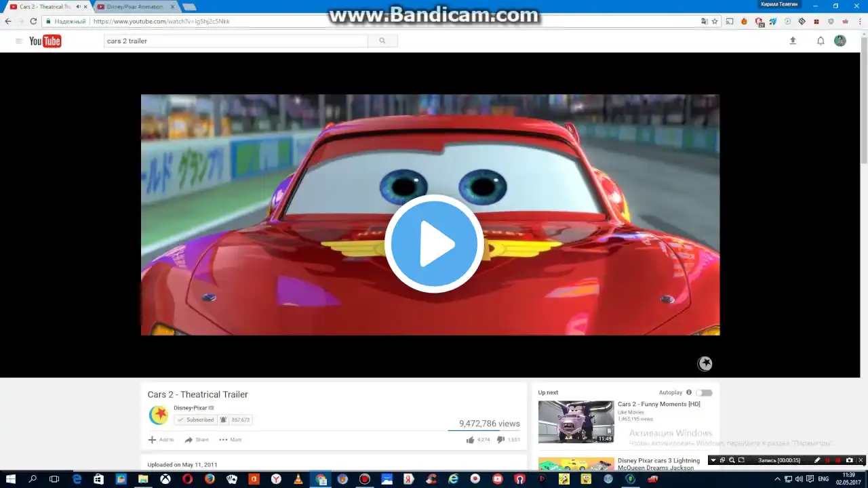Open the YouTube notifications bell
The image size is (868, 488).
click(821, 41)
